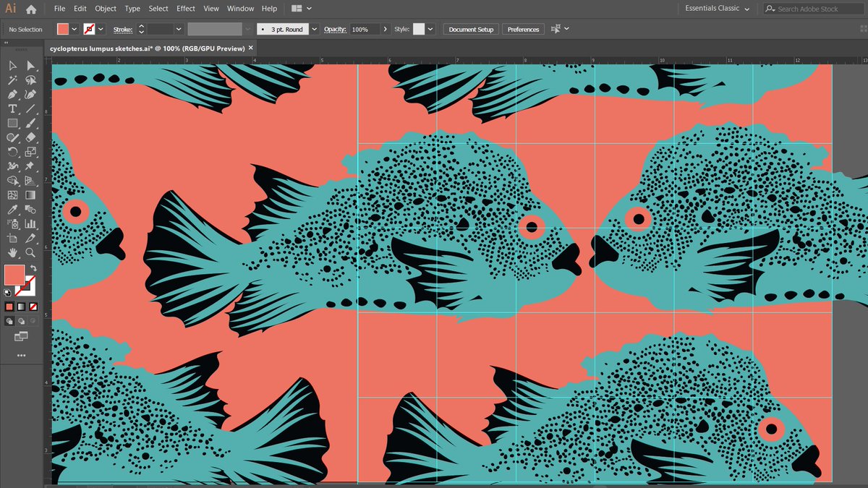The image size is (868, 488).
Task: Close the cyclopterus lumpus sketches.ai tab
Action: point(251,48)
